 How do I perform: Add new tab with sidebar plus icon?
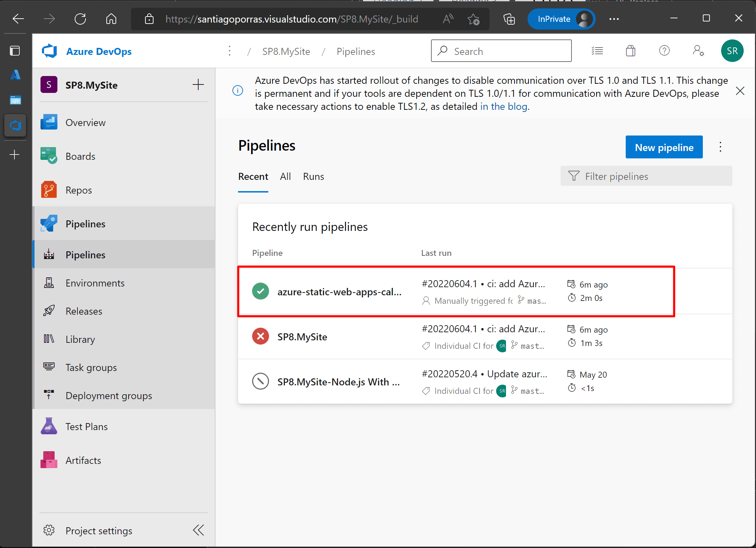(15, 155)
